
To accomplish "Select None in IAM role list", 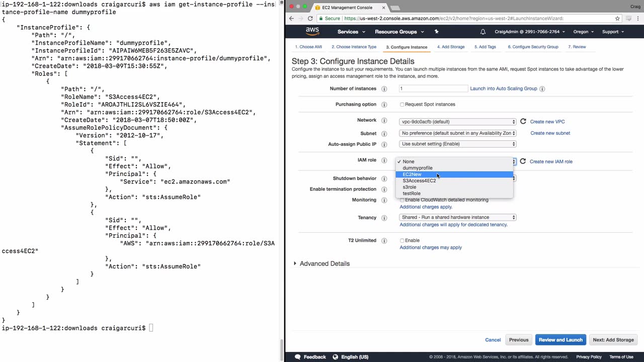I will [x=454, y=161].
